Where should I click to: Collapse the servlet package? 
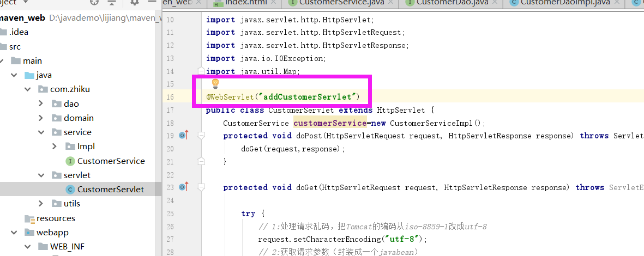41,175
